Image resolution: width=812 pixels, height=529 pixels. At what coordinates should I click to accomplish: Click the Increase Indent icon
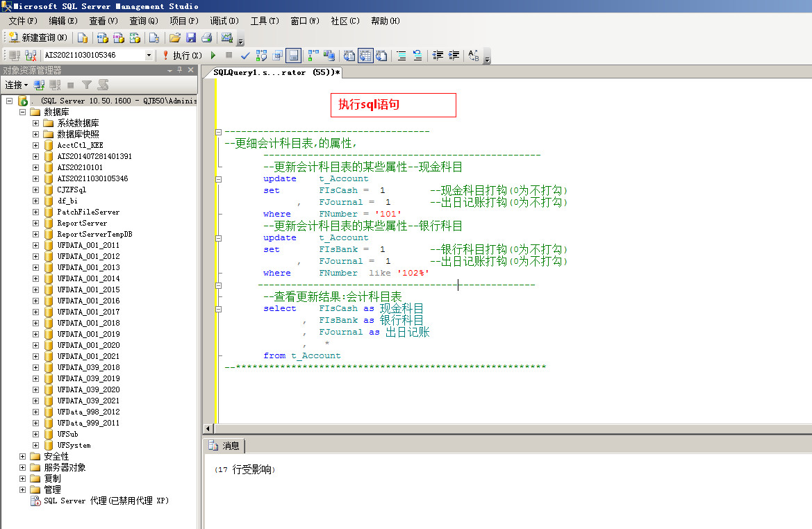[454, 56]
